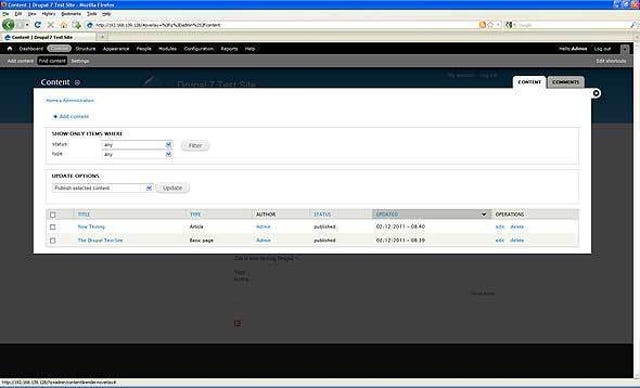Check the box for Article row
640x388 pixels.
[x=53, y=227]
